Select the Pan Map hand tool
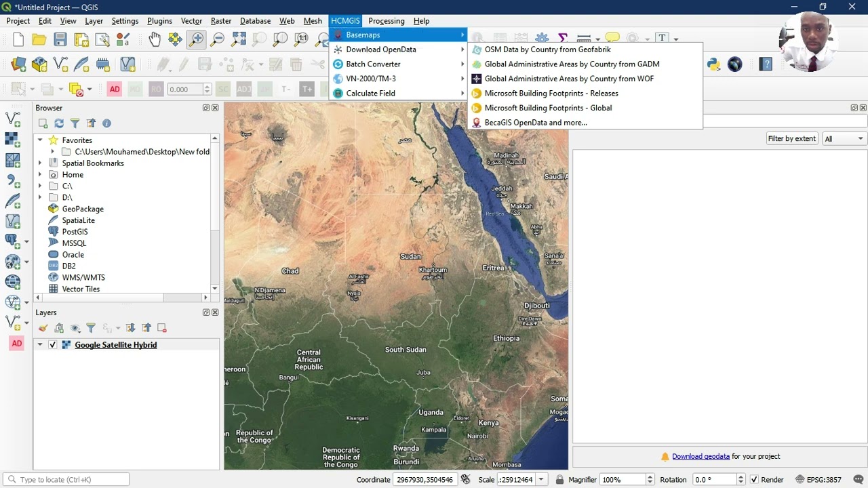 click(x=155, y=39)
